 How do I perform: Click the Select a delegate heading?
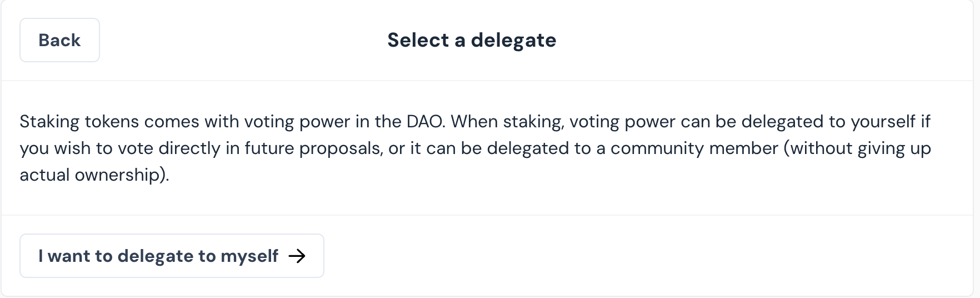[472, 40]
